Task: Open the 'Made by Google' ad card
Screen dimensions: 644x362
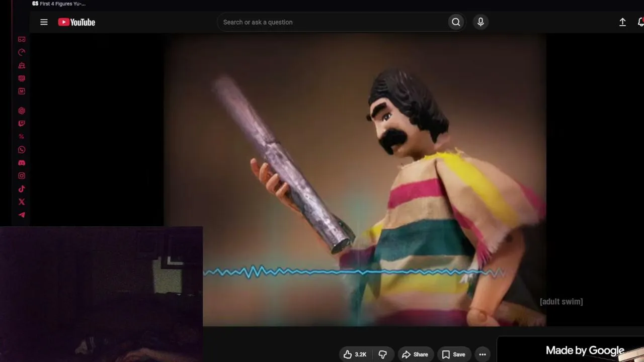Action: coord(571,349)
